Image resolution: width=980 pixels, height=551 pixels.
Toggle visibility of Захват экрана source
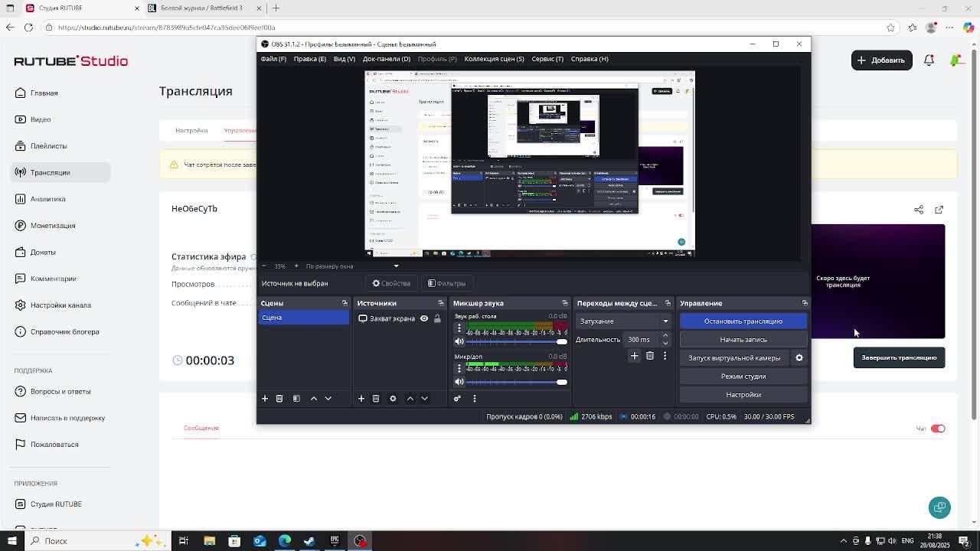click(x=424, y=318)
